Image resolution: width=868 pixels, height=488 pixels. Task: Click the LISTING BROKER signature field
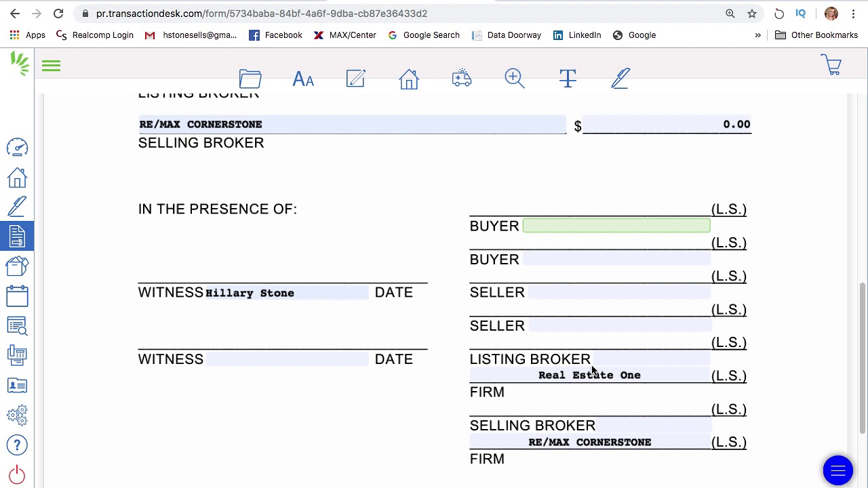(651, 359)
